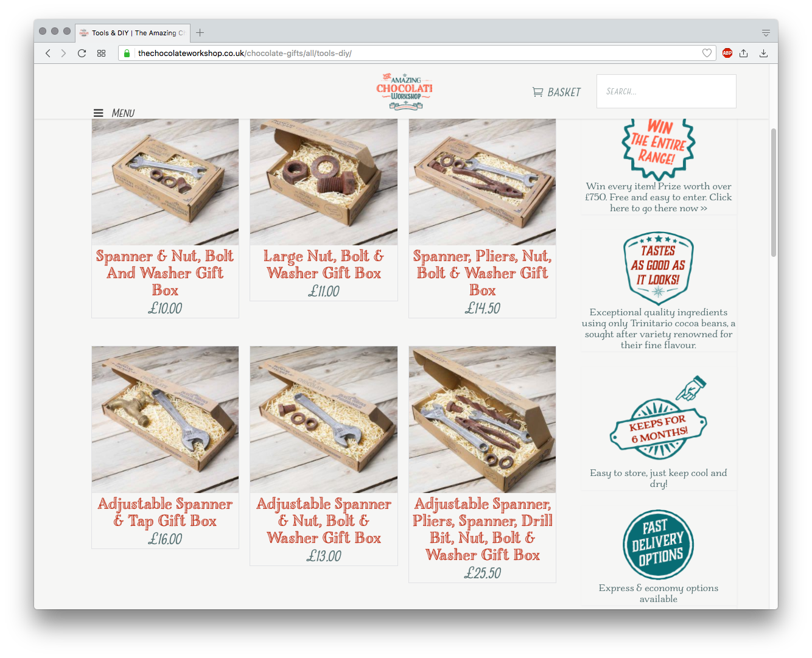Click the share icon in the toolbar
This screenshot has height=658, width=812.
(743, 53)
